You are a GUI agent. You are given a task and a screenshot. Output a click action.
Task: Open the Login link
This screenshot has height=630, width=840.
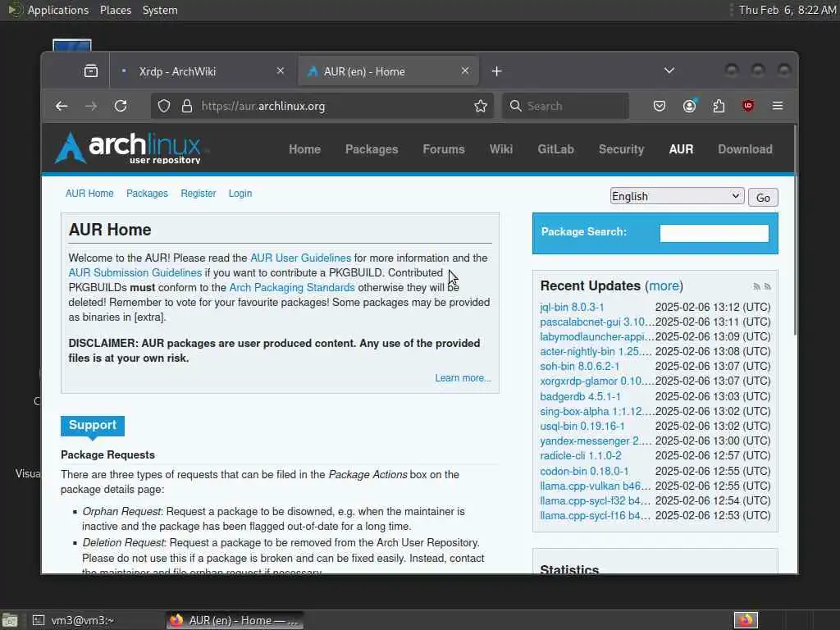240,194
